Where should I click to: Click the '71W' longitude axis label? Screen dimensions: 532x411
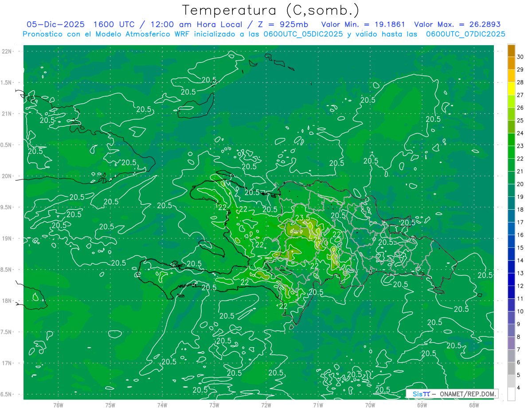click(318, 405)
